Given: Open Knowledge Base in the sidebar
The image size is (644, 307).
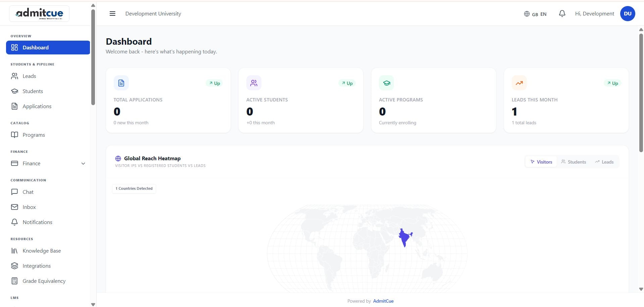Looking at the screenshot, I should coord(48,251).
